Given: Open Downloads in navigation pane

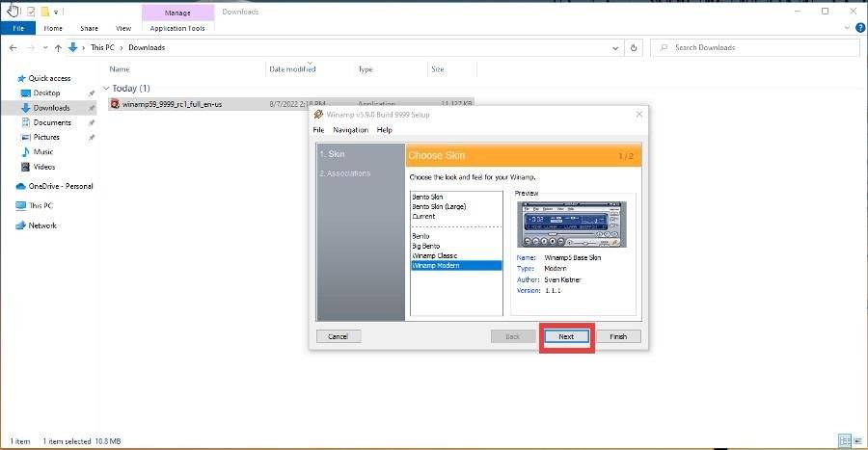Looking at the screenshot, I should (x=51, y=108).
